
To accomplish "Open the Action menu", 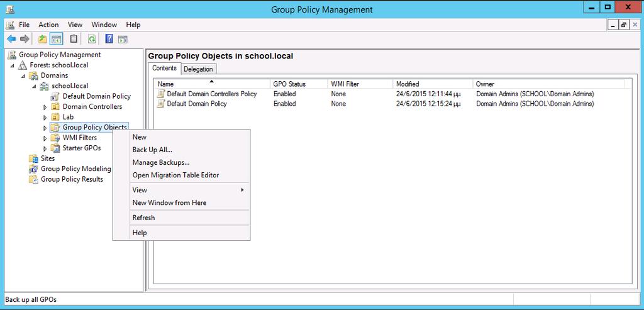I will point(48,25).
